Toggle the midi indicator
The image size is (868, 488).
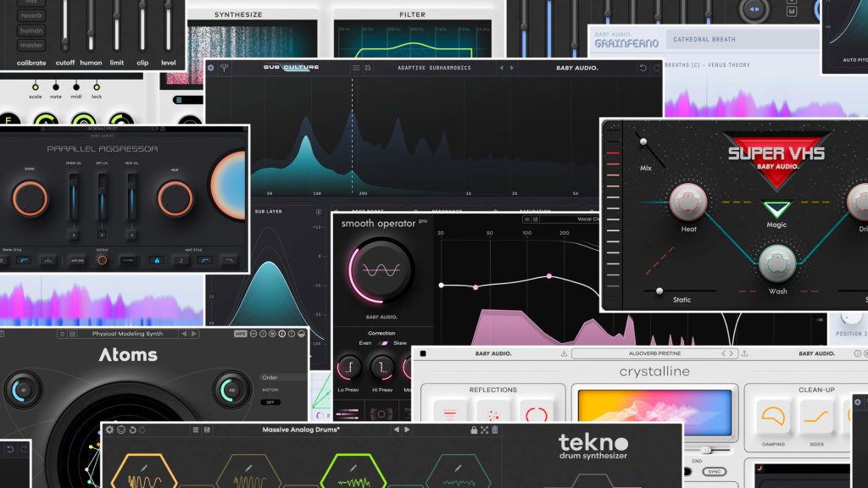76,87
